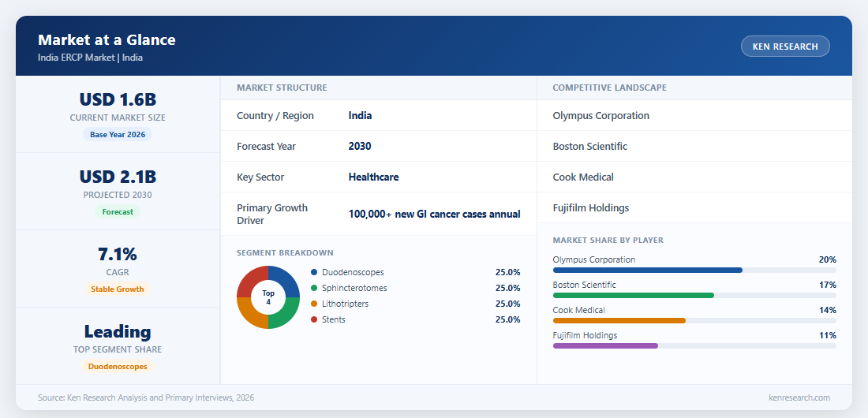Click the USD 1.6B market size value
868x418 pixels.
(118, 99)
